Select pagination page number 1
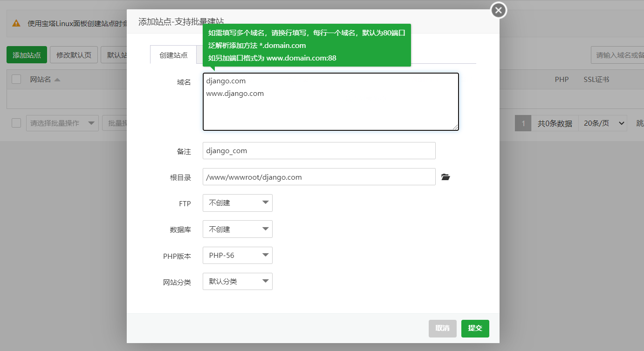Screen dimensions: 644x351 tap(523, 122)
